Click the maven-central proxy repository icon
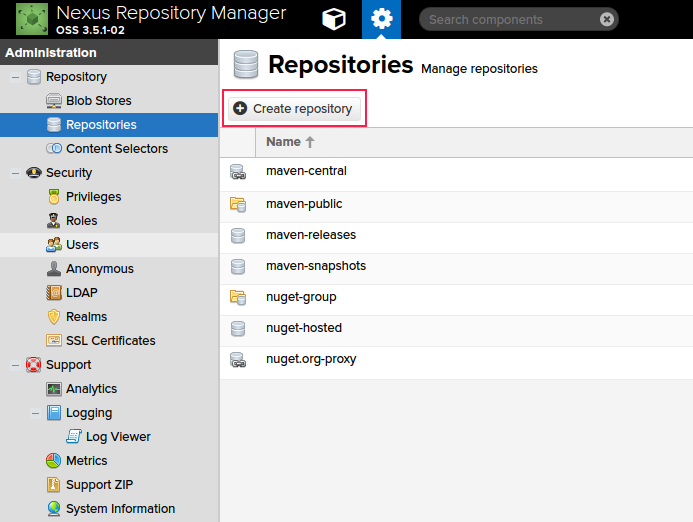The width and height of the screenshot is (693, 522). (x=238, y=172)
